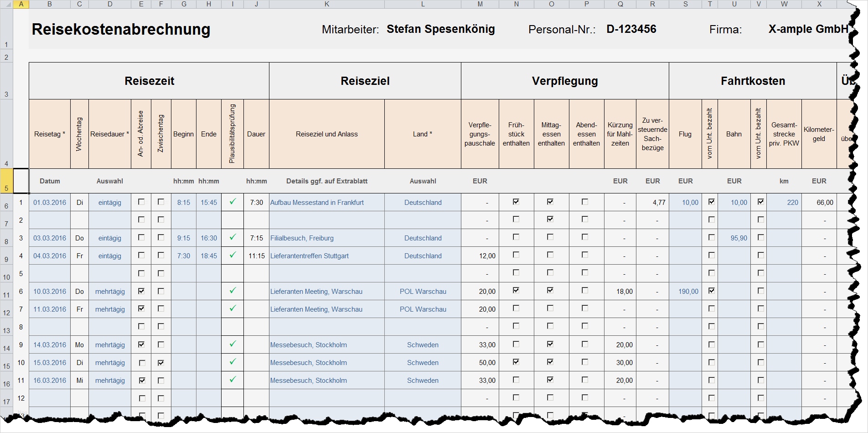This screenshot has height=433, width=868.
Task: Click the Select All corner button above row headers
Action: (x=7, y=4)
